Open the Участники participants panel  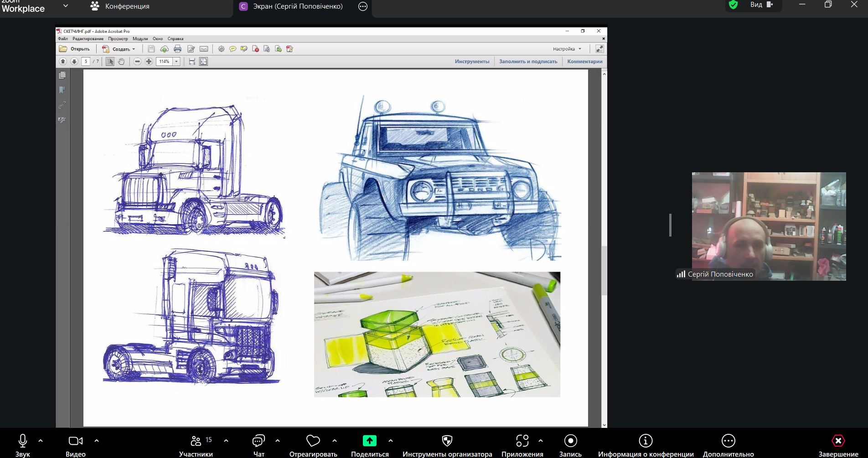196,441
